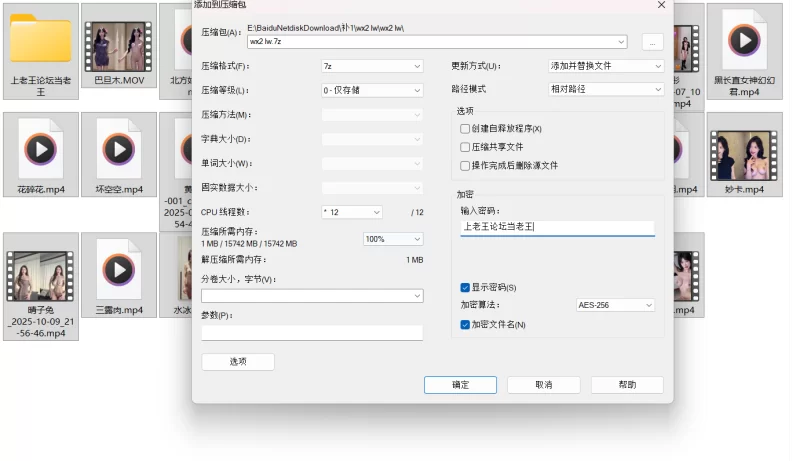The width and height of the screenshot is (800, 461).
Task: Select the 巴旦木.MOV video thumbnail
Action: coord(118,46)
